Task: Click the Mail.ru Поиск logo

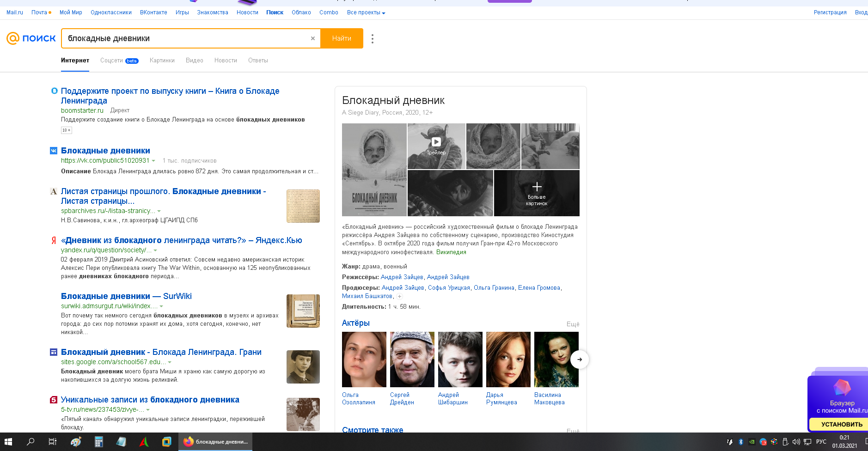Action: point(31,38)
